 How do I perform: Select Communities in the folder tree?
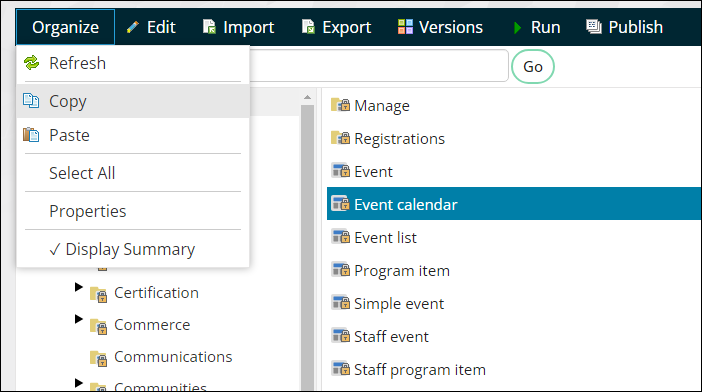(x=160, y=387)
